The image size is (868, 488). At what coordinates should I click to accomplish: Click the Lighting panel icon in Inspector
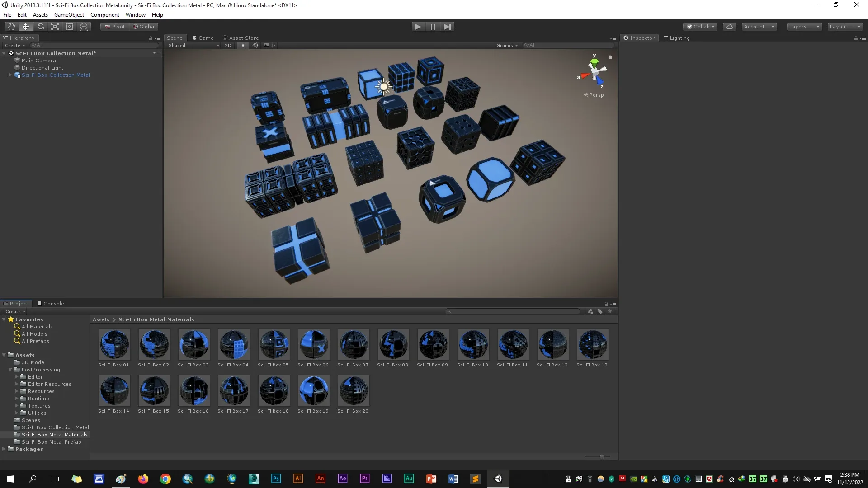(x=665, y=38)
